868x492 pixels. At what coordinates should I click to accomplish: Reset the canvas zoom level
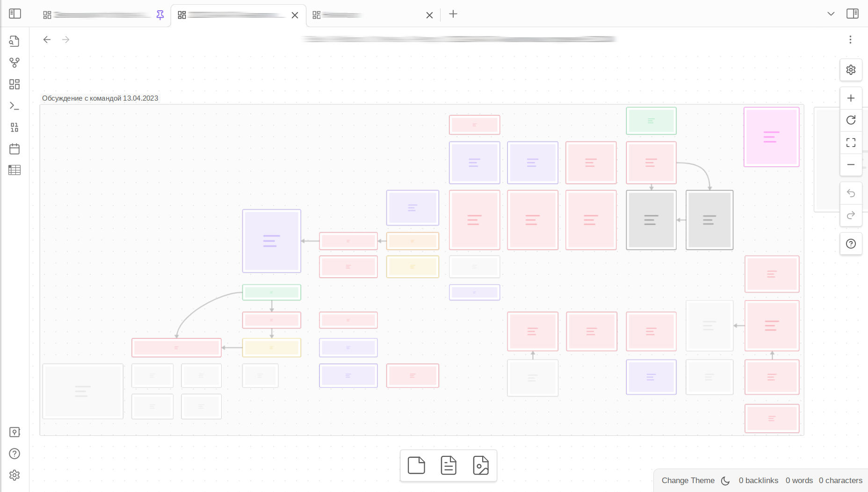coord(851,120)
